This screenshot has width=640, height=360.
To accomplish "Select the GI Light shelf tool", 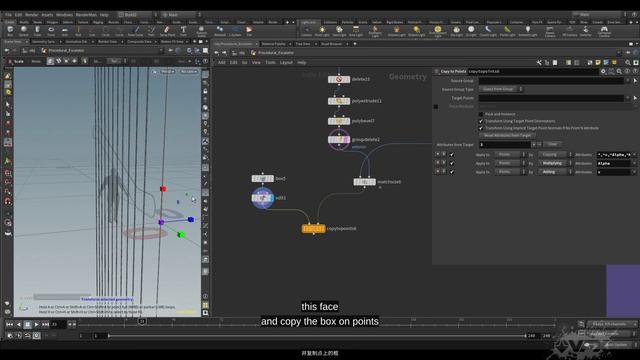I will click(471, 31).
